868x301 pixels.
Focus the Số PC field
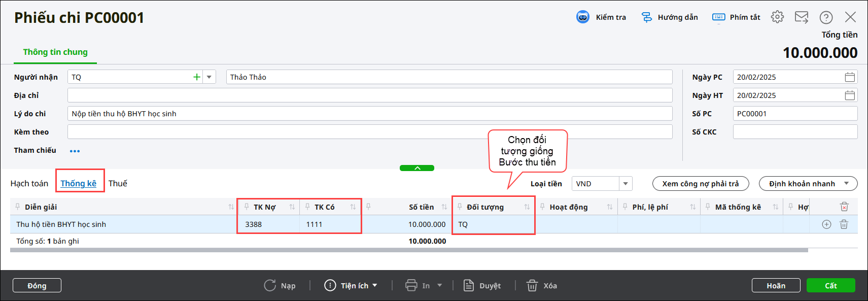795,114
